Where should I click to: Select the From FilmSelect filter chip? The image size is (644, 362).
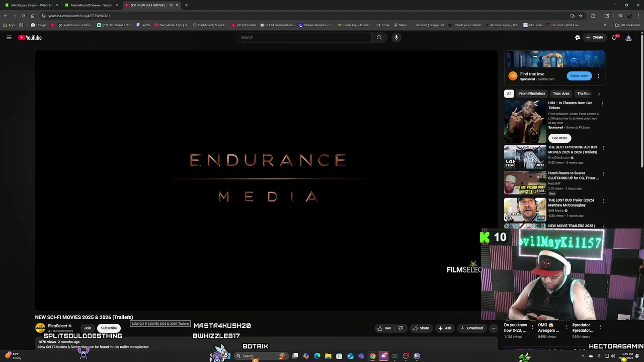pyautogui.click(x=532, y=94)
